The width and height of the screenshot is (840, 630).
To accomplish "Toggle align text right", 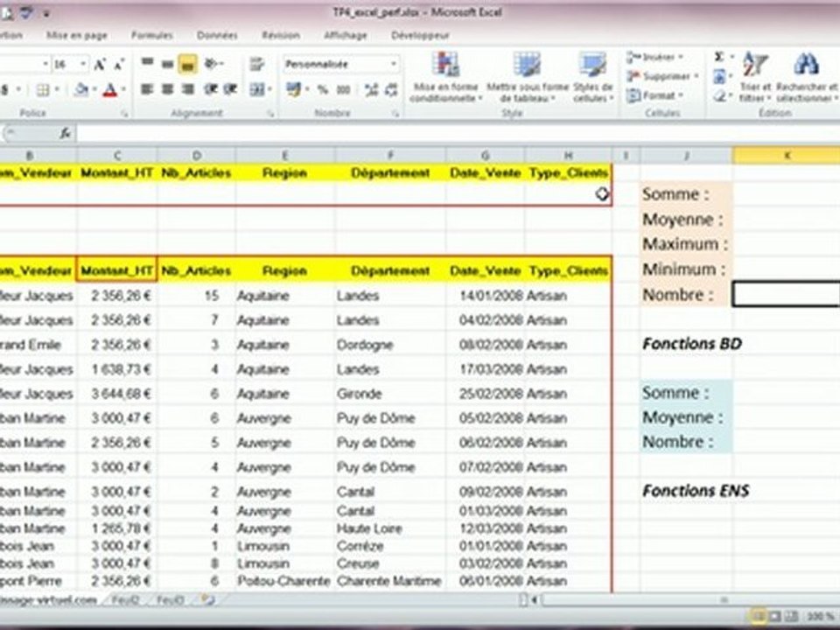I will (187, 89).
